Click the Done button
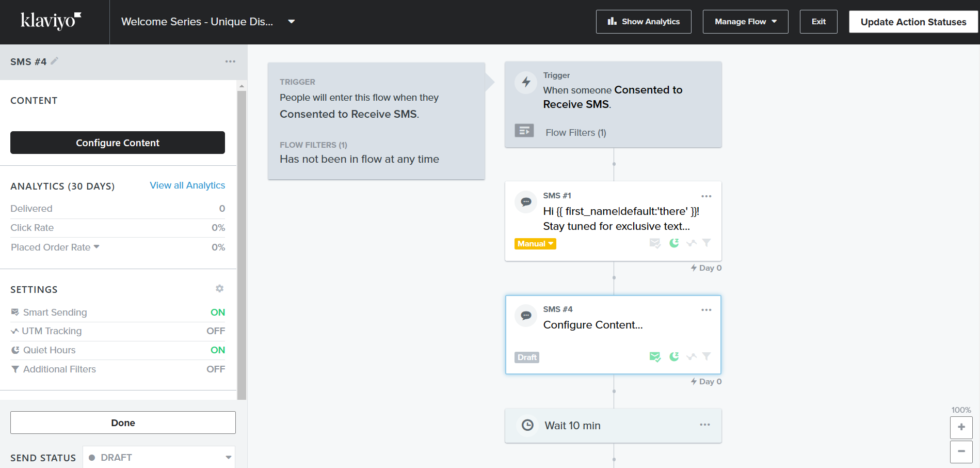Image resolution: width=980 pixels, height=468 pixels. click(123, 423)
